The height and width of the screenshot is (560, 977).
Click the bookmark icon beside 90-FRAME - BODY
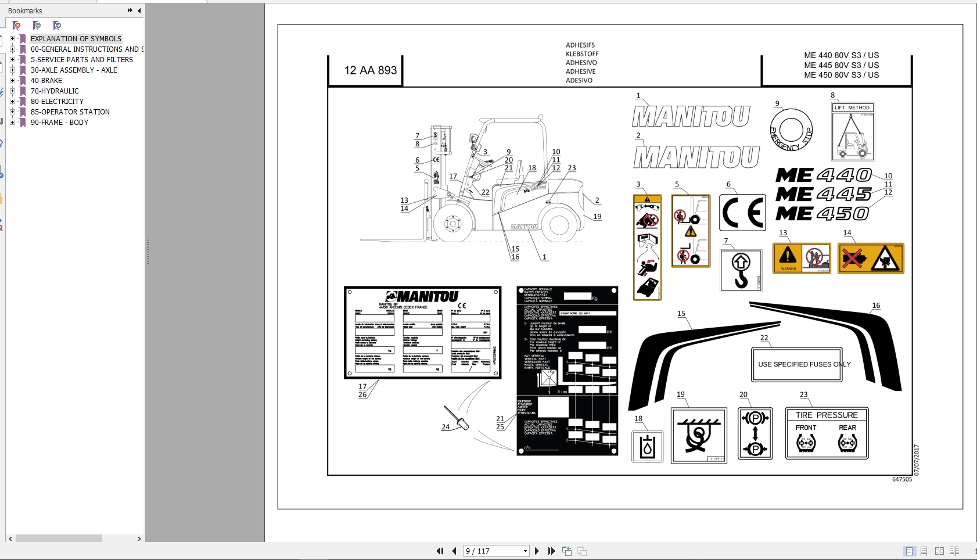click(x=23, y=123)
